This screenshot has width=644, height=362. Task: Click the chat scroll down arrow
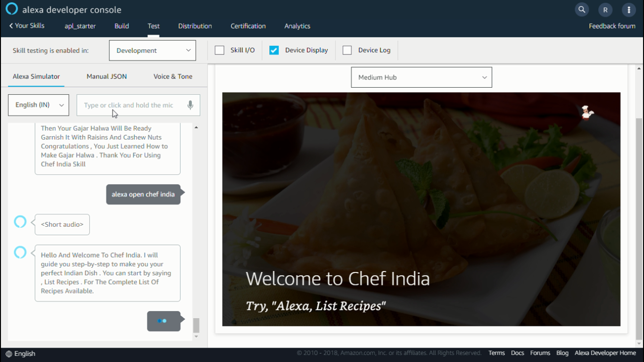click(x=196, y=337)
